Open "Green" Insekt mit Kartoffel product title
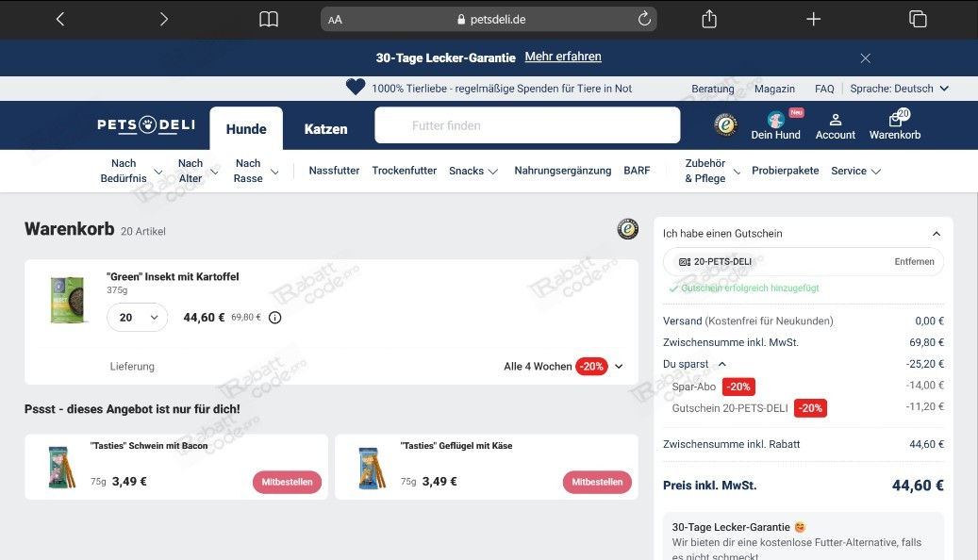 [173, 276]
